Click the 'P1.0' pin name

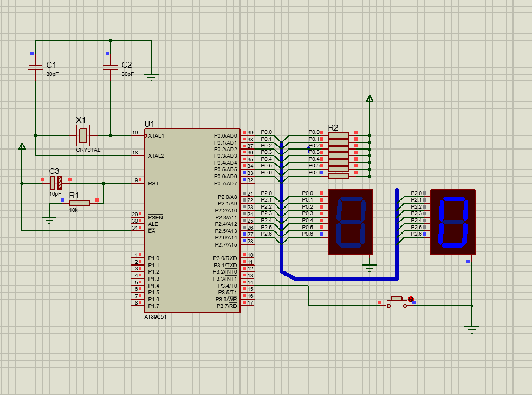point(154,258)
